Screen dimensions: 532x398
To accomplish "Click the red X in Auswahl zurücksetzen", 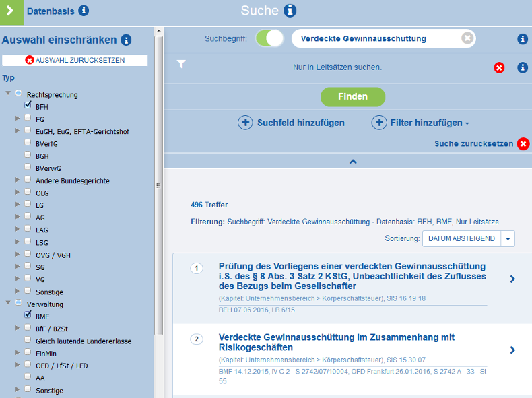I will click(30, 60).
